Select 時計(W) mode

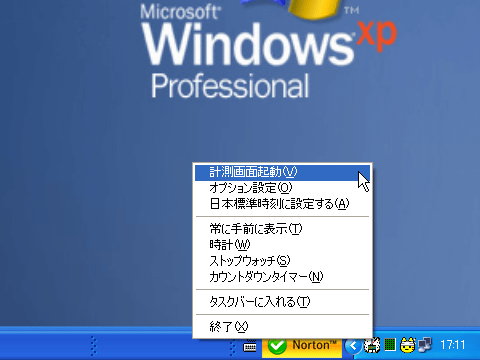[282, 245]
